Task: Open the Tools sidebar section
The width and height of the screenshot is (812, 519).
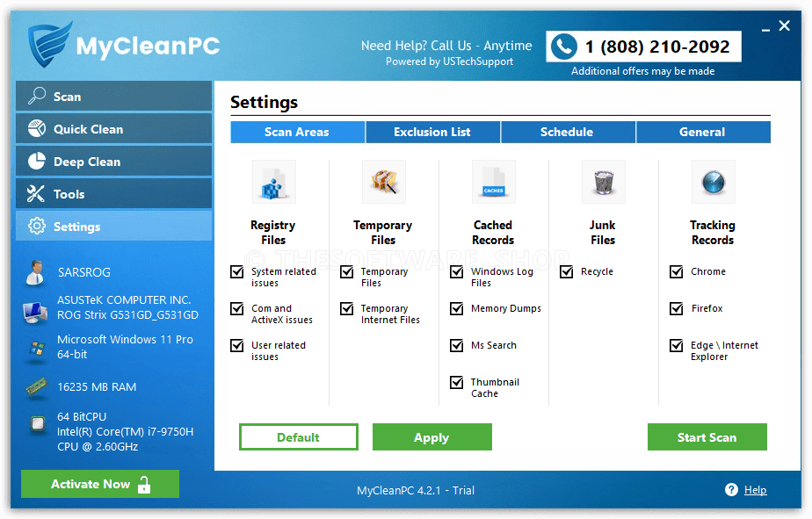Action: 114,193
